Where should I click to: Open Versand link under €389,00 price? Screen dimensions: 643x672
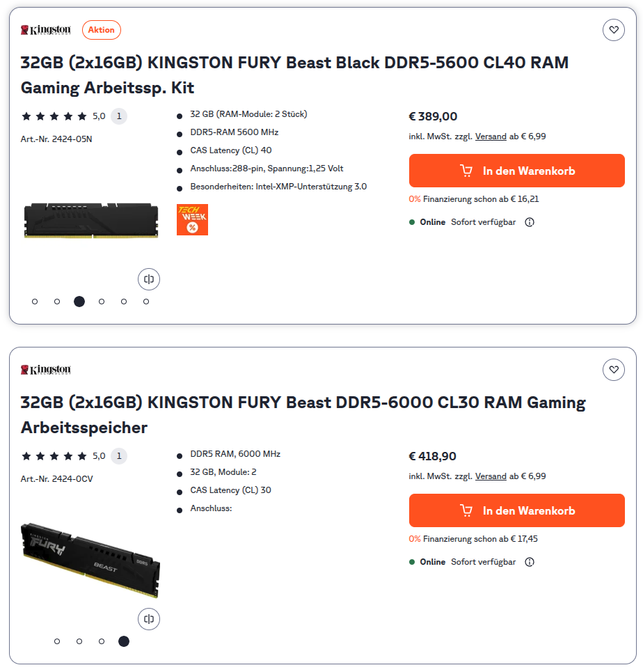[491, 136]
